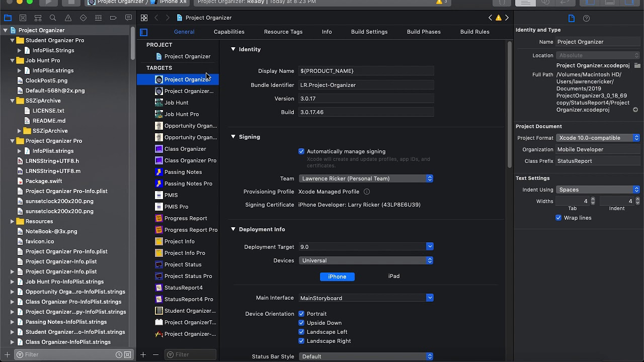Viewport: 644px width, 362px height.
Task: Open the Find navigator magnifier icon
Action: pos(53,18)
